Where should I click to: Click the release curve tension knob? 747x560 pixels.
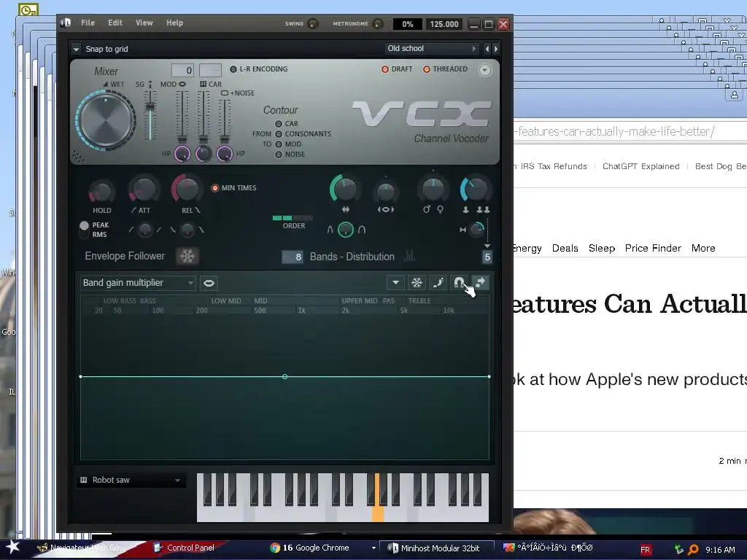(187, 230)
